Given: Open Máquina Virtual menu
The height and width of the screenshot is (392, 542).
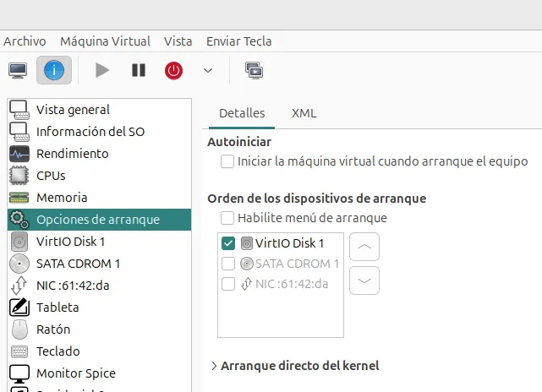Looking at the screenshot, I should (105, 41).
